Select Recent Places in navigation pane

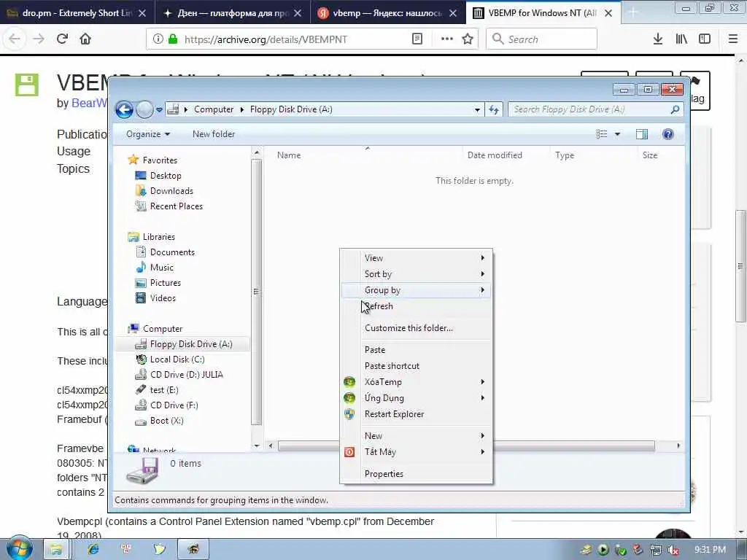click(177, 206)
